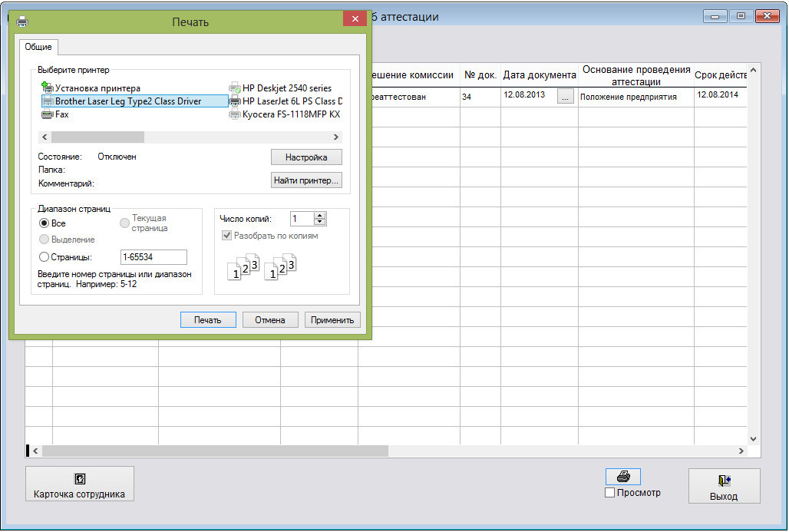Select the Все pages radio button
This screenshot has height=532, width=789.
[45, 223]
